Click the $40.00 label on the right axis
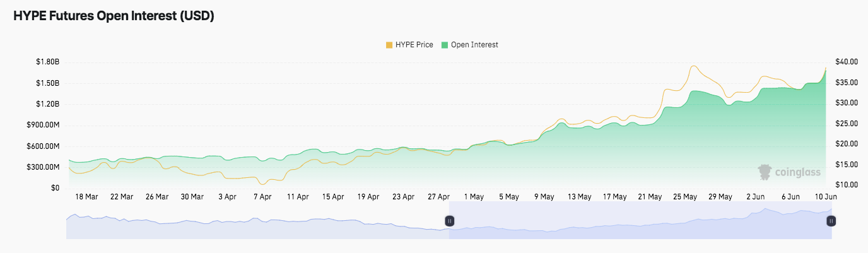Image resolution: width=868 pixels, height=253 pixels. pos(846,62)
